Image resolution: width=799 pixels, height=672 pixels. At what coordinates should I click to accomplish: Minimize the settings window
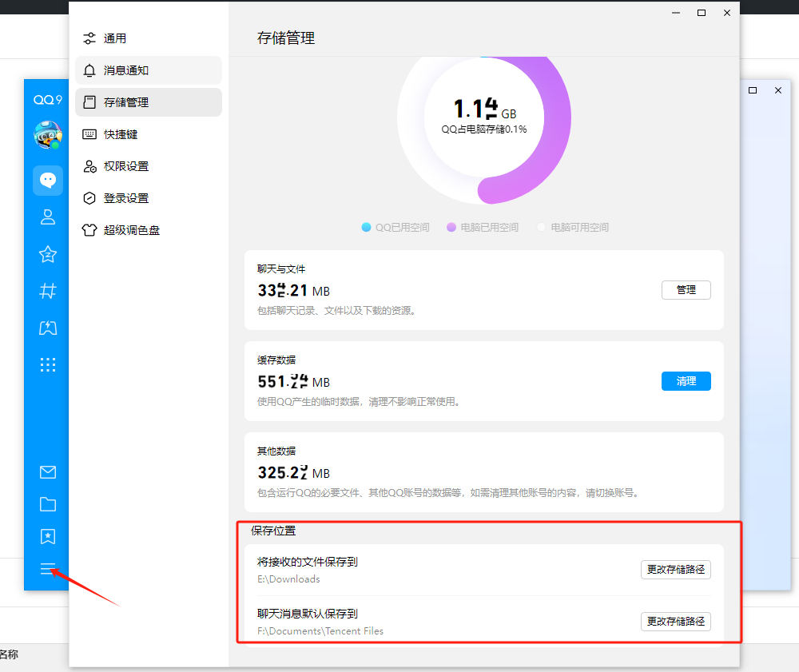(676, 13)
